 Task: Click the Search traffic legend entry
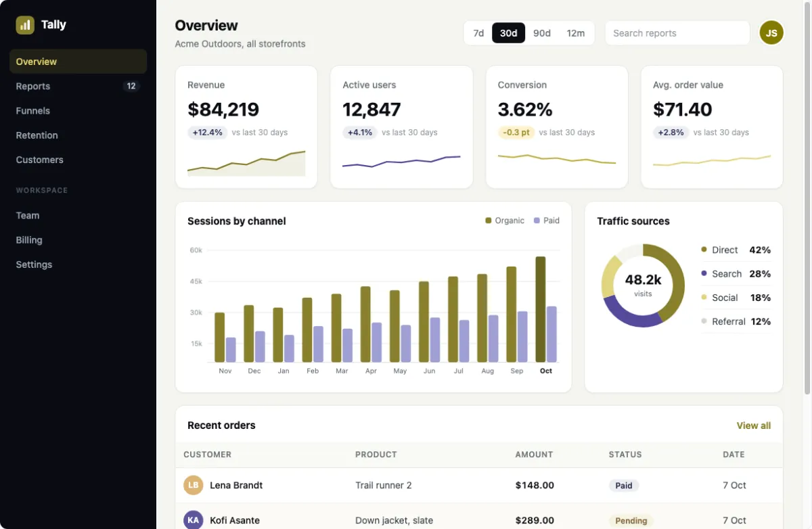pyautogui.click(x=736, y=274)
